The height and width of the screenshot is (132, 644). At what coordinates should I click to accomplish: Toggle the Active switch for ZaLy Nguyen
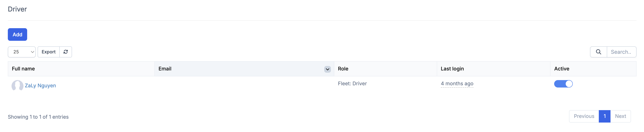[x=563, y=84]
